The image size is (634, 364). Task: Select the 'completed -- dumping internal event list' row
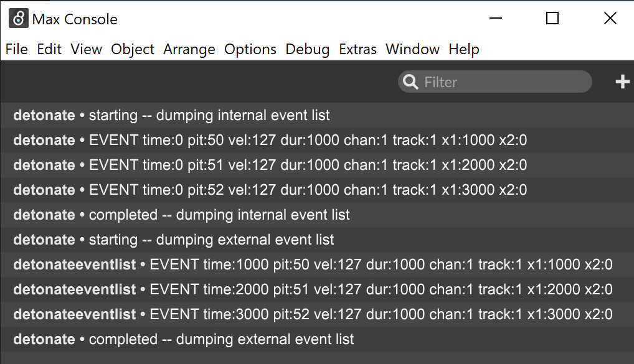pyautogui.click(x=317, y=215)
